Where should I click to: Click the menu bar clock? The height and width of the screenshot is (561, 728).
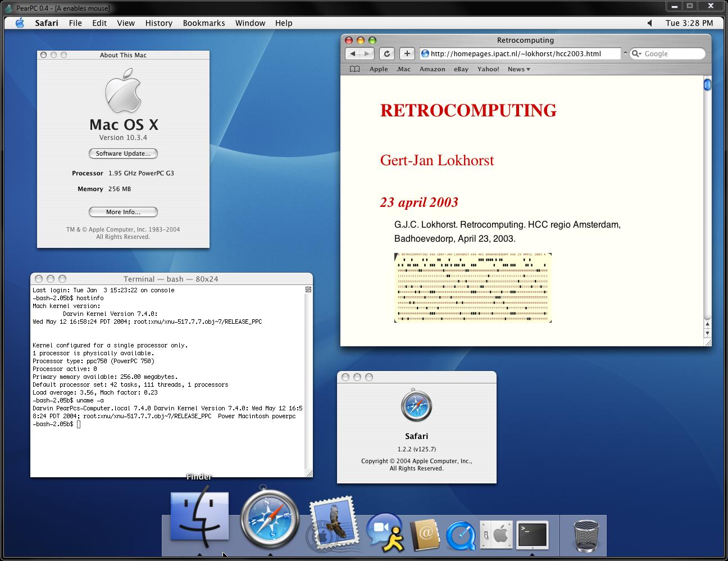(689, 23)
